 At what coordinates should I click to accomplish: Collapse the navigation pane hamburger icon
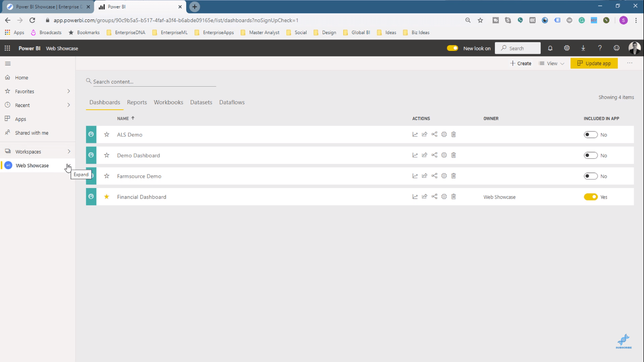click(x=8, y=63)
